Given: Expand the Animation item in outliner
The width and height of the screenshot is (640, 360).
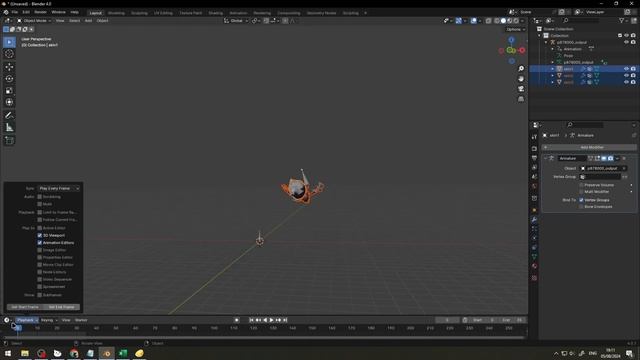Looking at the screenshot, I should click(x=553, y=49).
